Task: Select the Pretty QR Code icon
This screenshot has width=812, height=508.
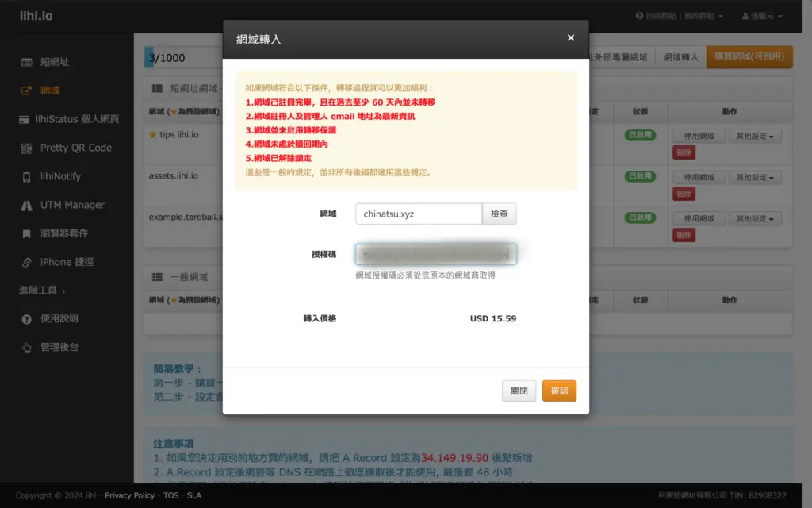Action: pos(26,148)
